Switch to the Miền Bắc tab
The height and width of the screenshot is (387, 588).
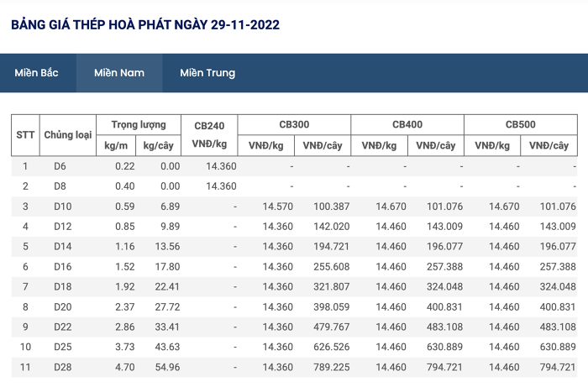point(36,73)
